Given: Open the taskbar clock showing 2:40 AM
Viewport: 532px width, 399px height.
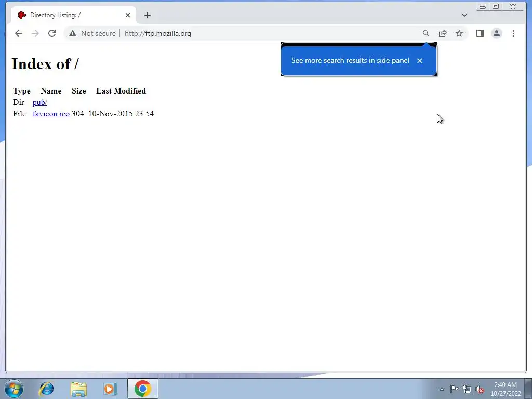Looking at the screenshot, I should click(x=506, y=389).
